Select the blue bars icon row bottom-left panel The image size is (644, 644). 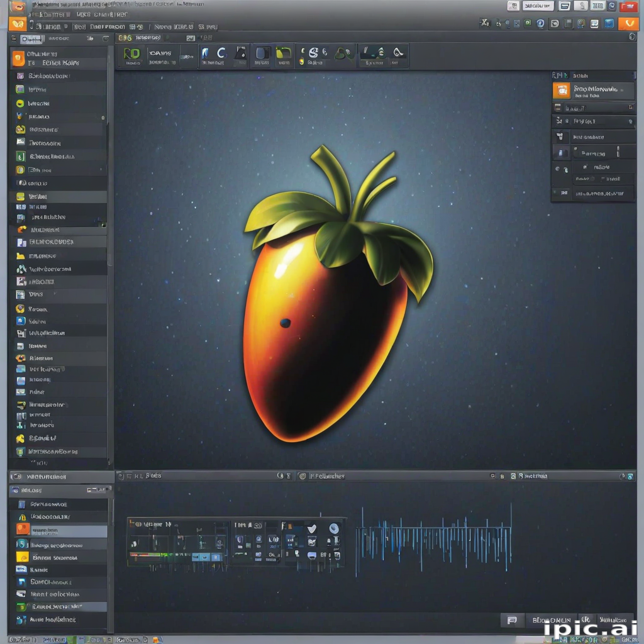(58, 504)
